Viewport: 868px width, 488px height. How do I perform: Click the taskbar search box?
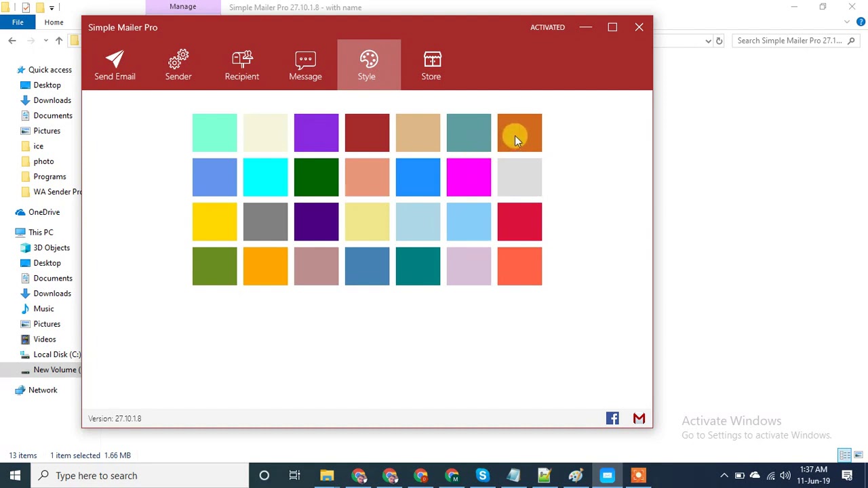pyautogui.click(x=140, y=475)
